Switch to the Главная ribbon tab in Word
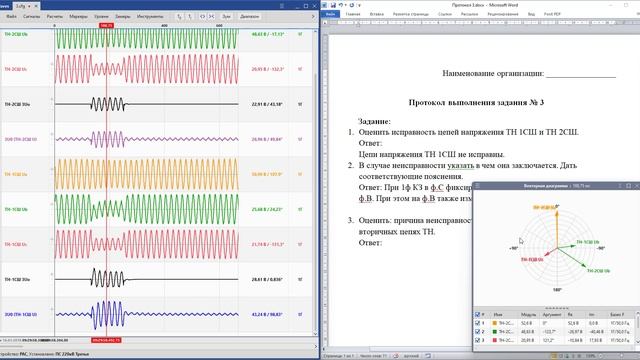 [x=353, y=14]
